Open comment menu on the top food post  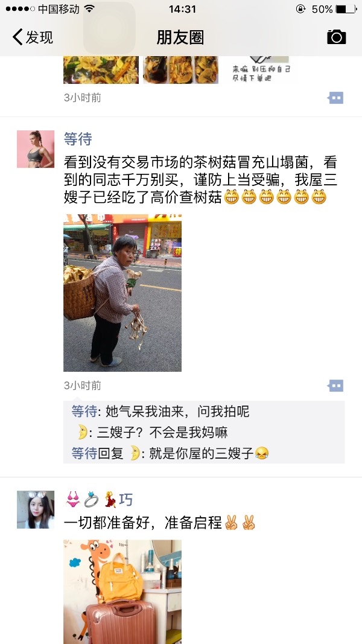tap(335, 98)
